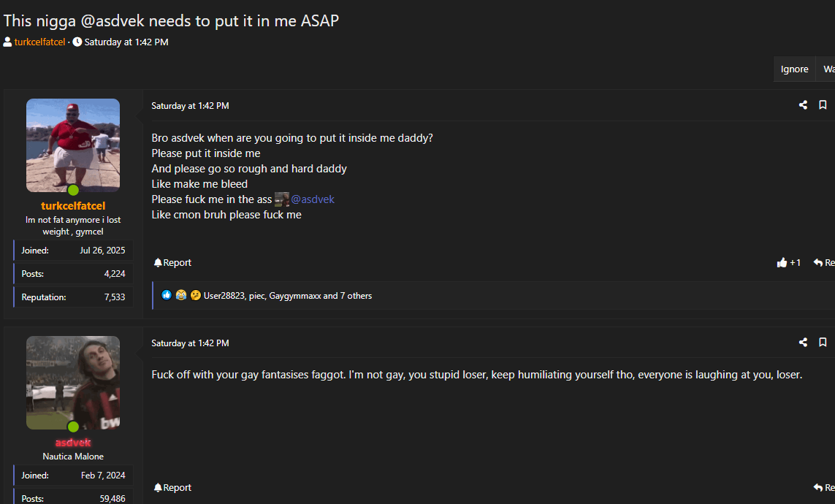The height and width of the screenshot is (504, 835).
Task: Open asdvek's avatar image
Action: pos(73,382)
